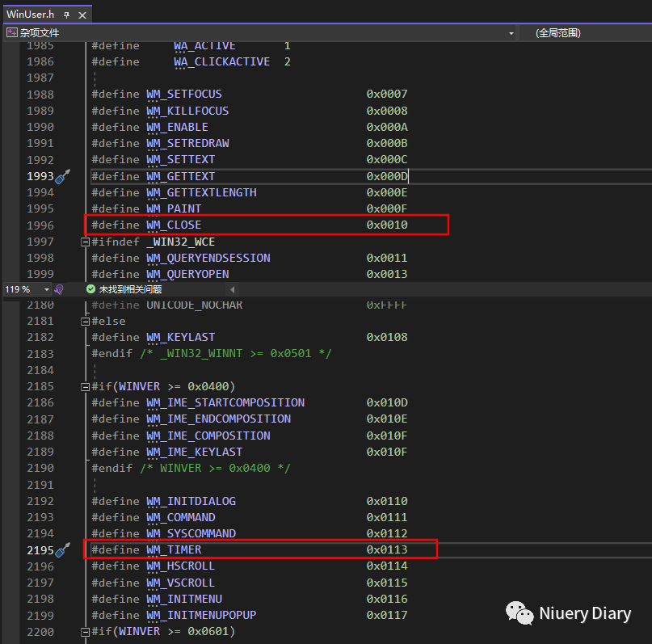Click the purple icon beside the zoom selector
Viewport: 652px width, 644px height.
[57, 288]
